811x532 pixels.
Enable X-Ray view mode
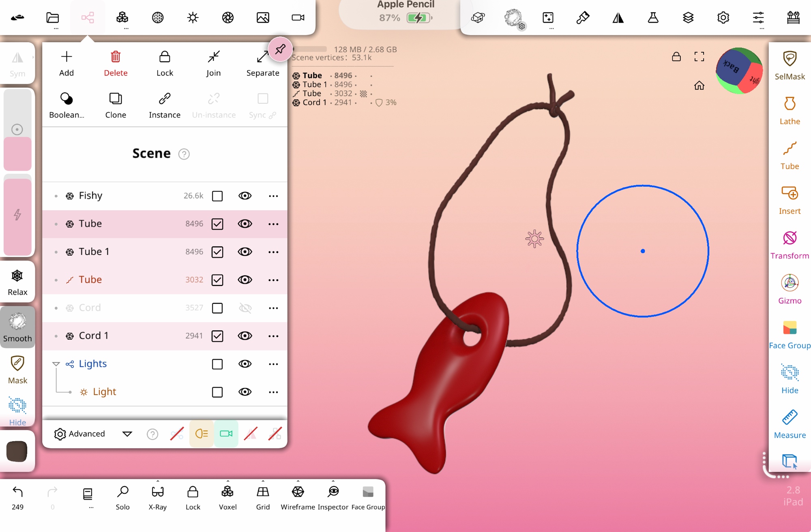[157, 498]
